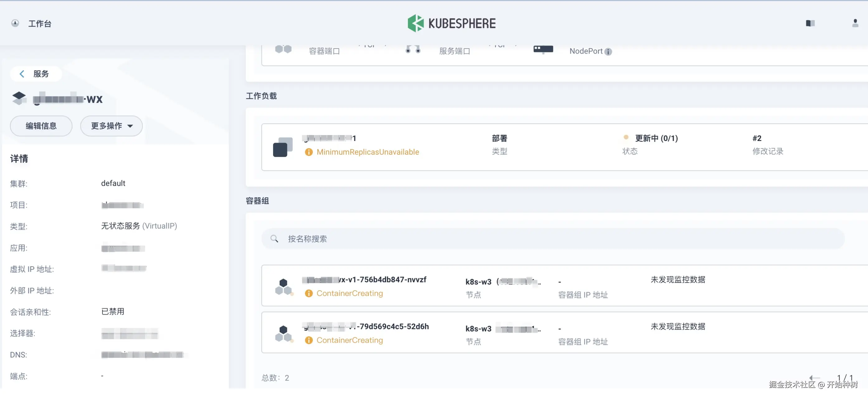
Task: Go back using the 服务 chevron
Action: click(x=22, y=74)
